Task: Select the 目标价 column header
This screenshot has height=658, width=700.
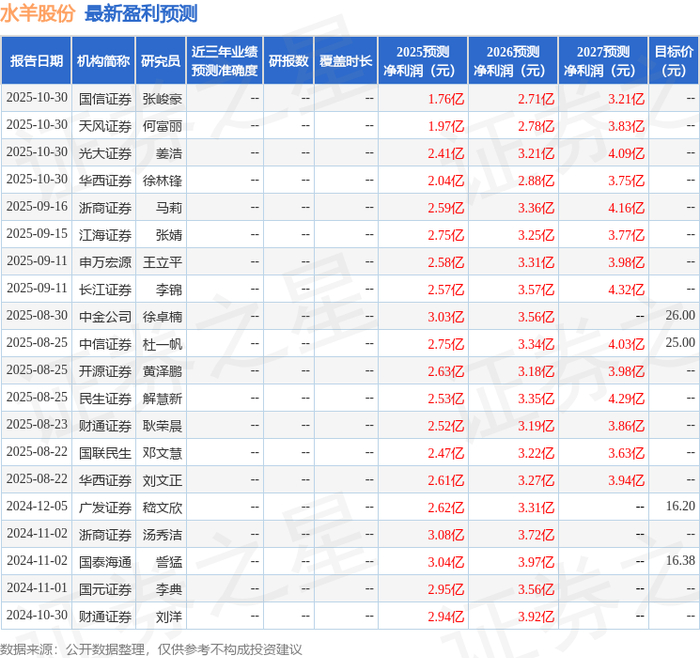Action: 674,61
